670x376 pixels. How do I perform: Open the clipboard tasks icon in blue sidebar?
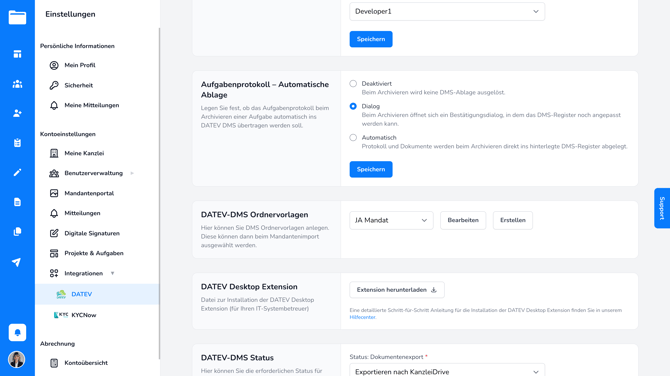coord(17,143)
